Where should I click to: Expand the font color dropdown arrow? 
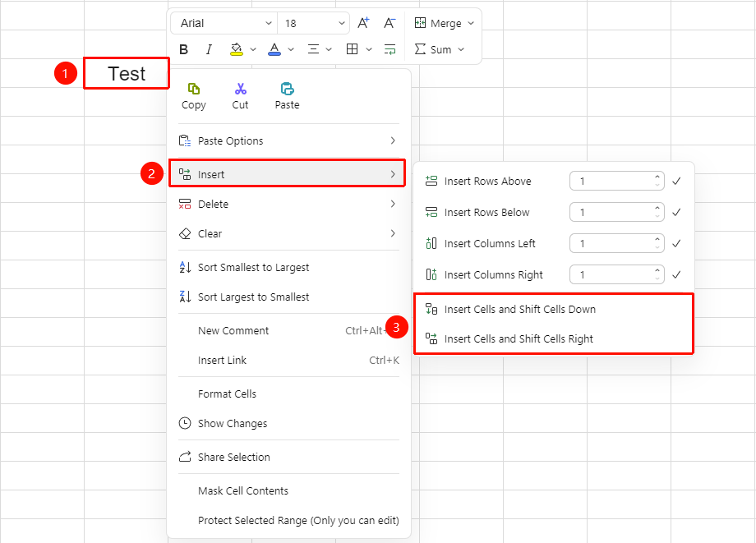(x=291, y=49)
